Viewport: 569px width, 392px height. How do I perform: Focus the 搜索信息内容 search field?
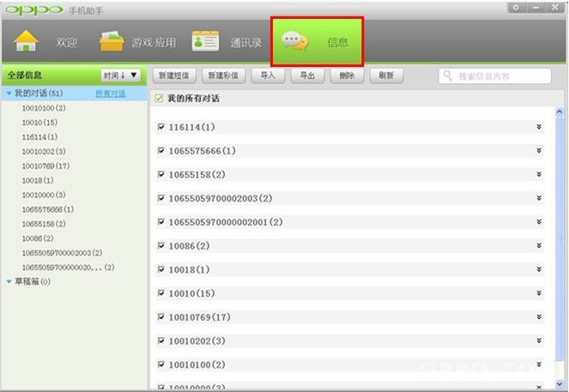(495, 76)
